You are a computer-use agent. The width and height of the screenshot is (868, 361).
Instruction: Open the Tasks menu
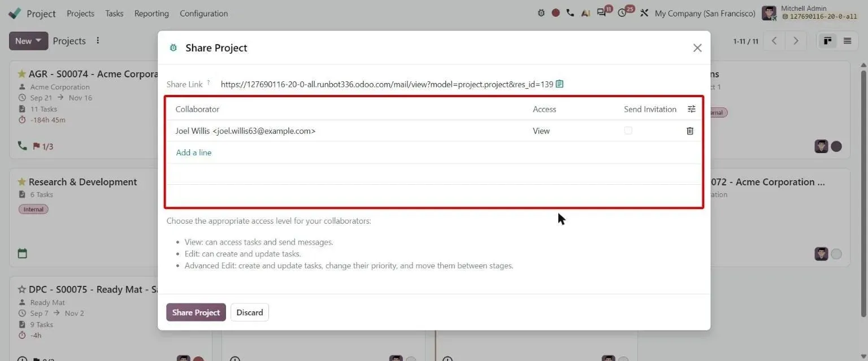114,13
